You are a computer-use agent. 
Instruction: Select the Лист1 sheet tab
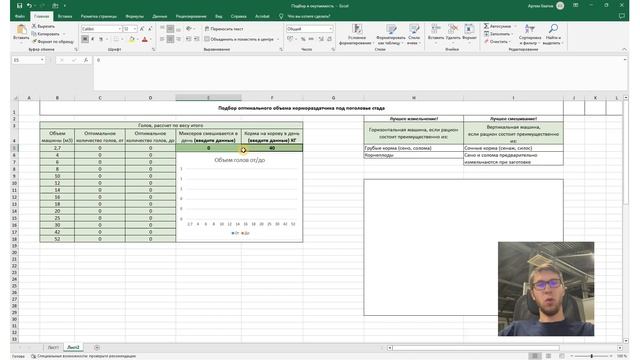coord(53,347)
